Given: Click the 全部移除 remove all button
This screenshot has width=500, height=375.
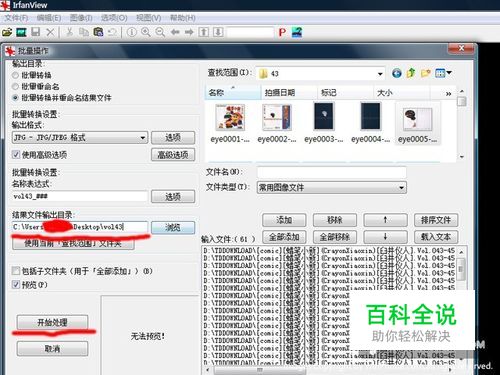Looking at the screenshot, I should coord(335,237).
